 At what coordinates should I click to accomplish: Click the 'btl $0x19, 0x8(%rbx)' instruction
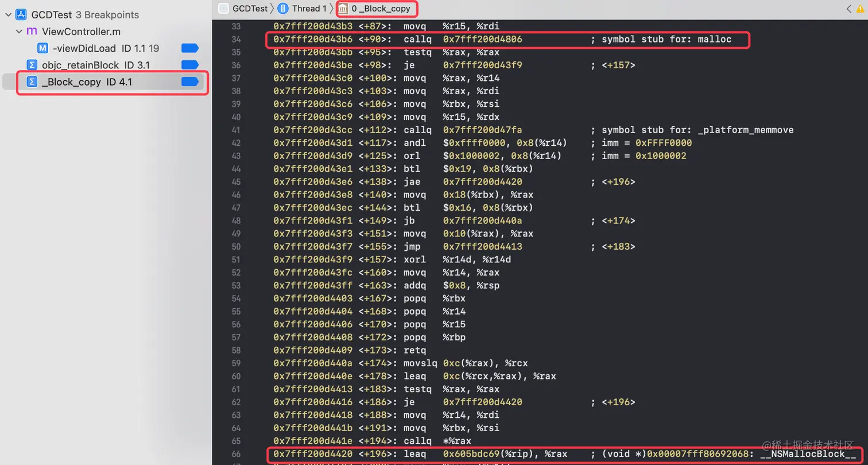click(468, 169)
